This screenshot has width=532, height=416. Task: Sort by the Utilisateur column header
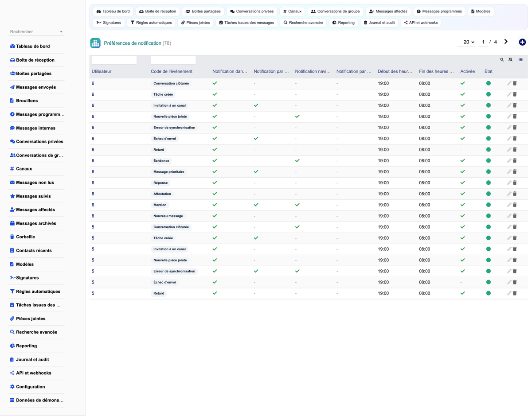click(x=102, y=71)
